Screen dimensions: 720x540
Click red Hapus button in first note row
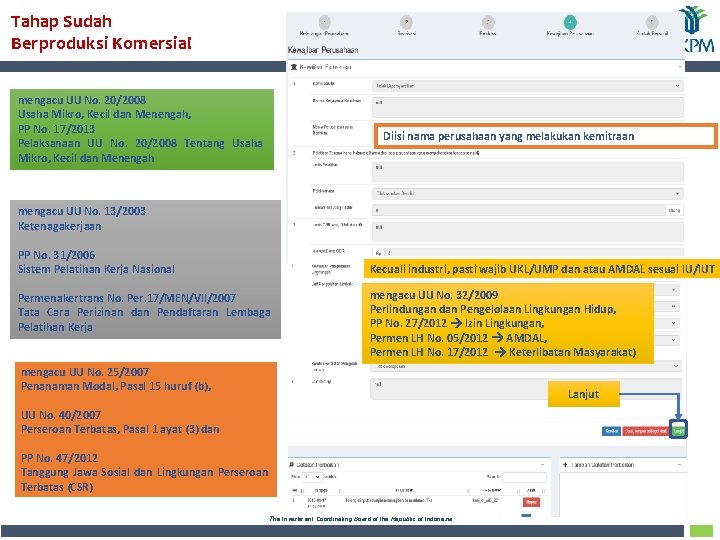coord(531,502)
